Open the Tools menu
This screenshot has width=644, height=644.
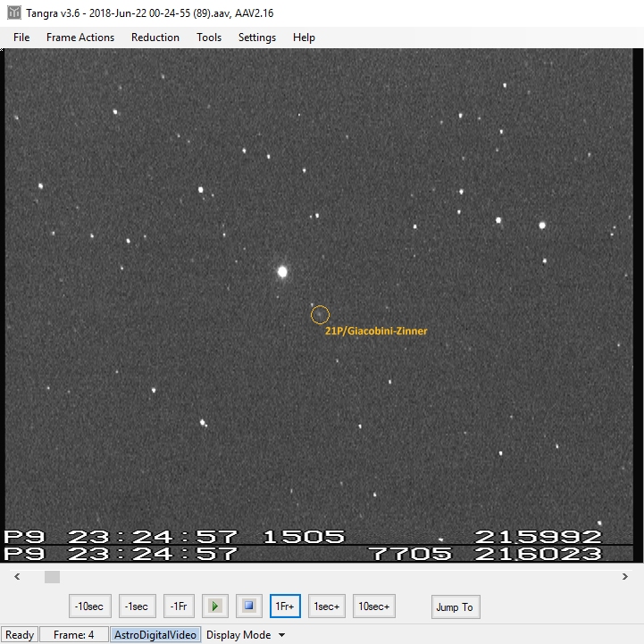(209, 38)
